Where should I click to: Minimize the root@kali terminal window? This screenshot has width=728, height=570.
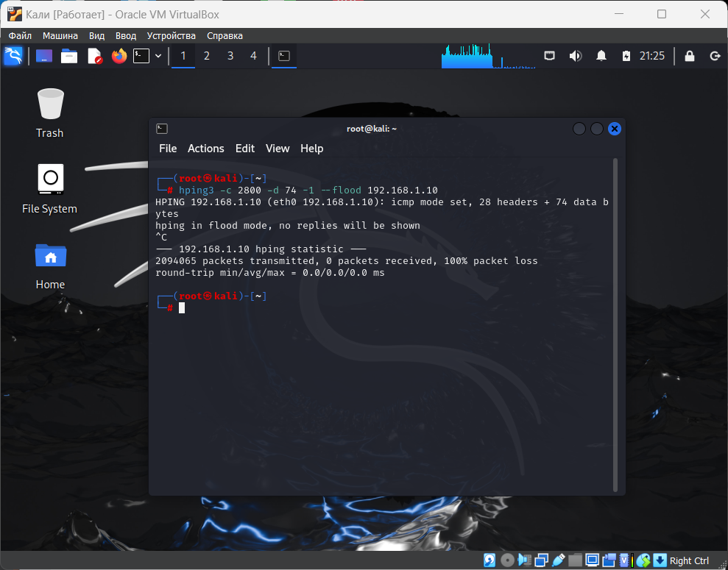pyautogui.click(x=579, y=129)
